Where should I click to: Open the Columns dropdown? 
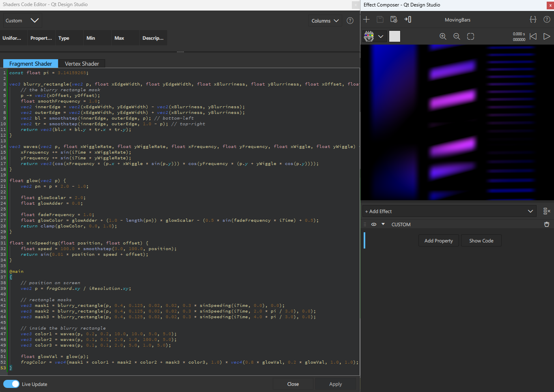click(325, 19)
